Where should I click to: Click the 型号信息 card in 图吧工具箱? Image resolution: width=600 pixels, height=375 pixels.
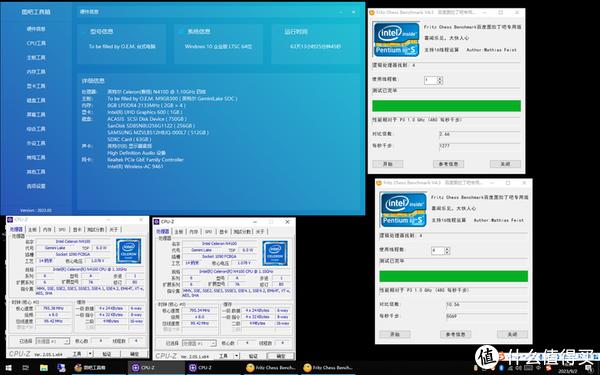[121, 44]
